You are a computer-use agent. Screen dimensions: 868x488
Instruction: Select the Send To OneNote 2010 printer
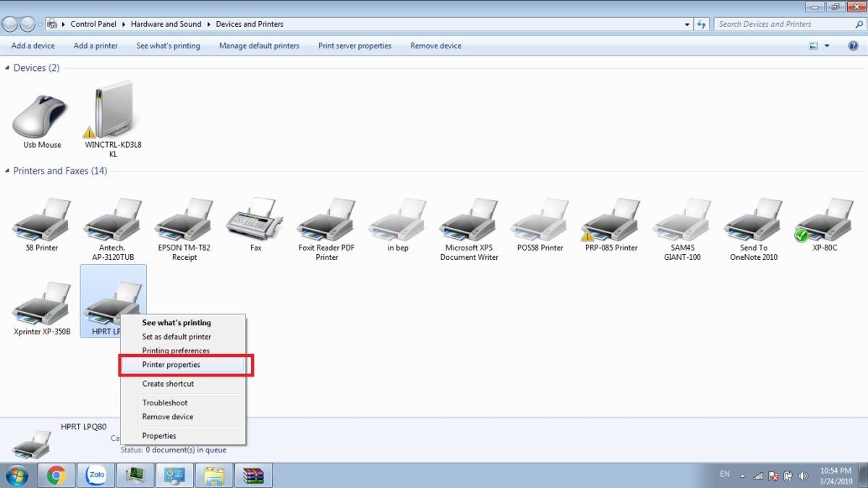point(753,219)
